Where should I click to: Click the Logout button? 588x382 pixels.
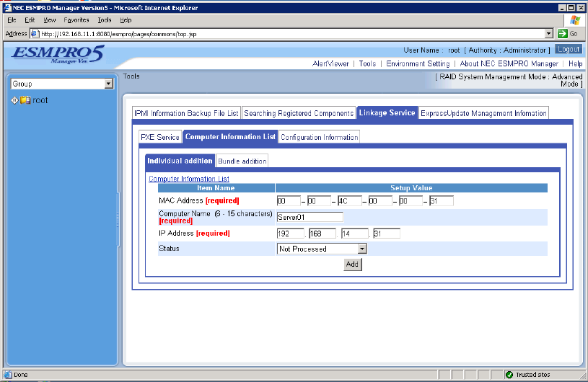(x=569, y=50)
